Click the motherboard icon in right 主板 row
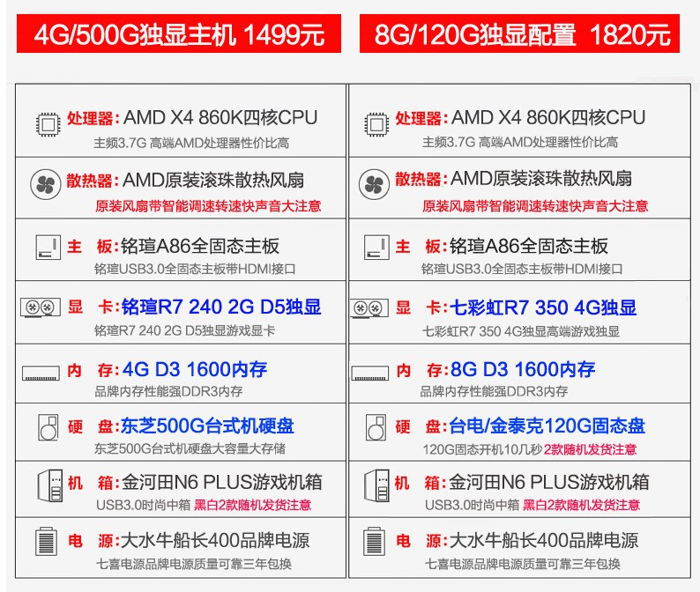700x592 pixels. 376,248
